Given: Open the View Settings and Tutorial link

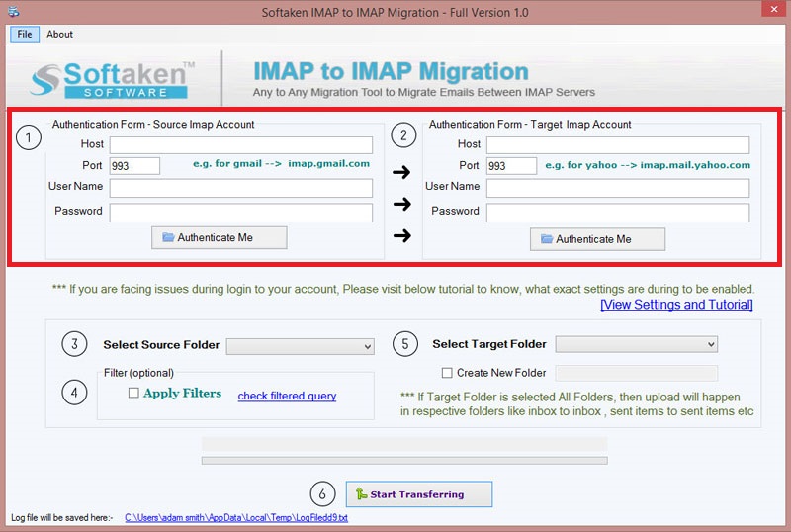Looking at the screenshot, I should point(676,305).
